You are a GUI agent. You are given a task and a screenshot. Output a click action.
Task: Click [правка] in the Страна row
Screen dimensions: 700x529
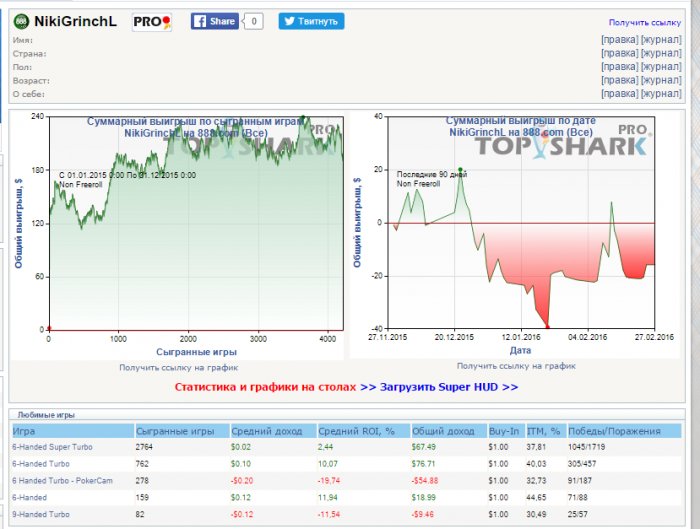tap(620, 53)
